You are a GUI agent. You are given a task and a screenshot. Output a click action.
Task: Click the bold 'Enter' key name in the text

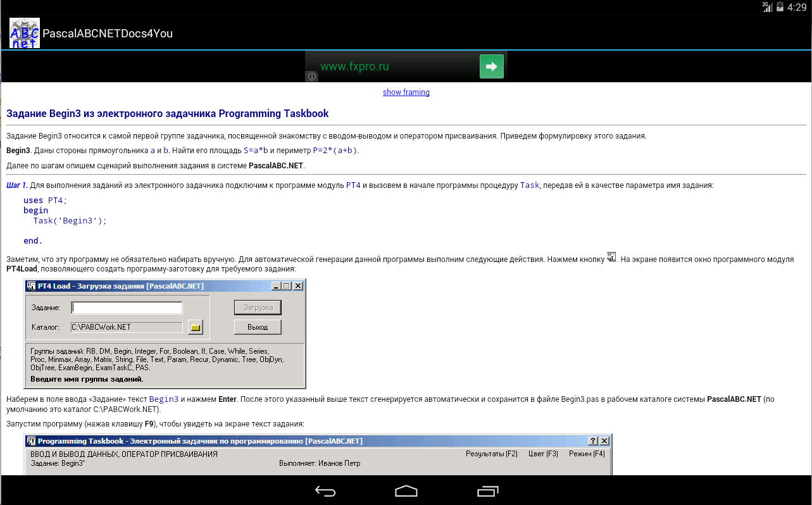227,399
